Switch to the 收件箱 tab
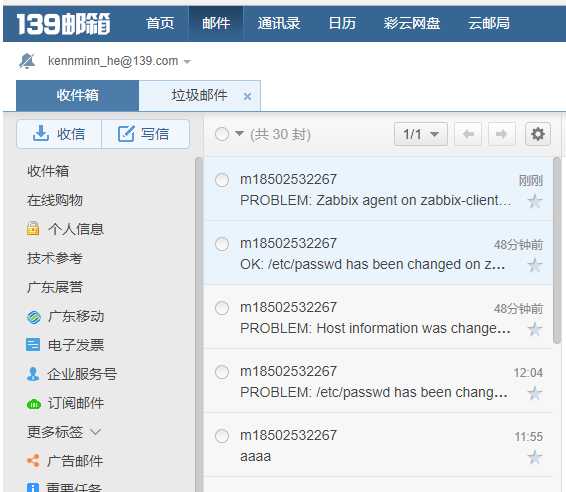 coord(77,96)
